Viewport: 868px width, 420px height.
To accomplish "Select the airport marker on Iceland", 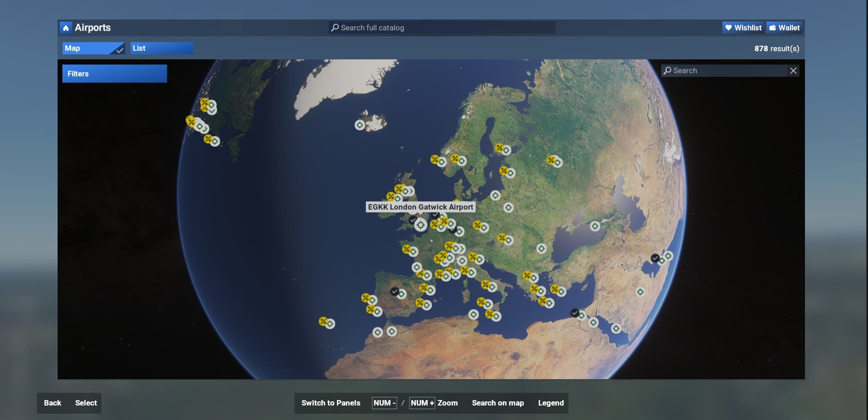I will (360, 125).
